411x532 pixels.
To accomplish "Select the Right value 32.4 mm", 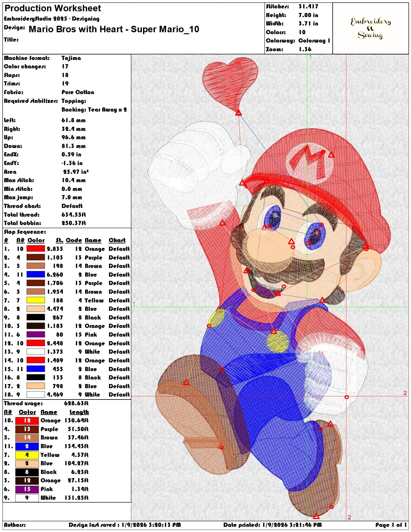I will pos(73,129).
